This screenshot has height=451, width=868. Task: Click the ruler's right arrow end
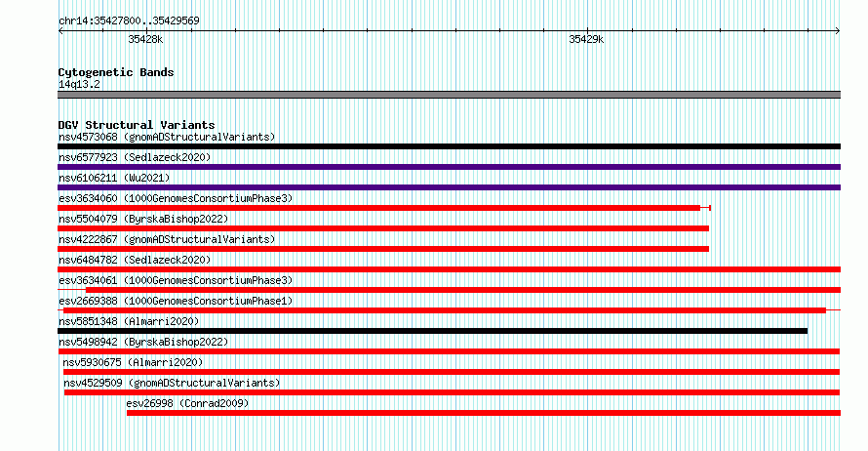(838, 31)
